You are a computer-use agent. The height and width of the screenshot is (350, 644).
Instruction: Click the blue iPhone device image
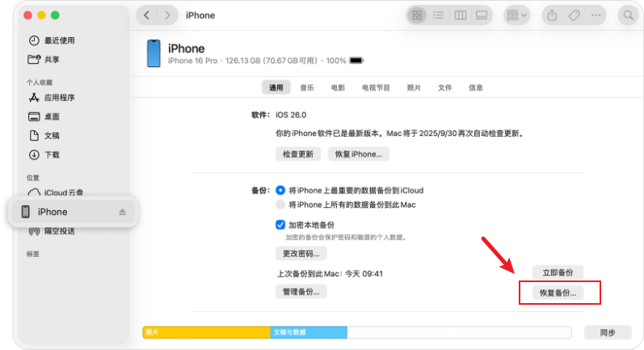point(154,53)
